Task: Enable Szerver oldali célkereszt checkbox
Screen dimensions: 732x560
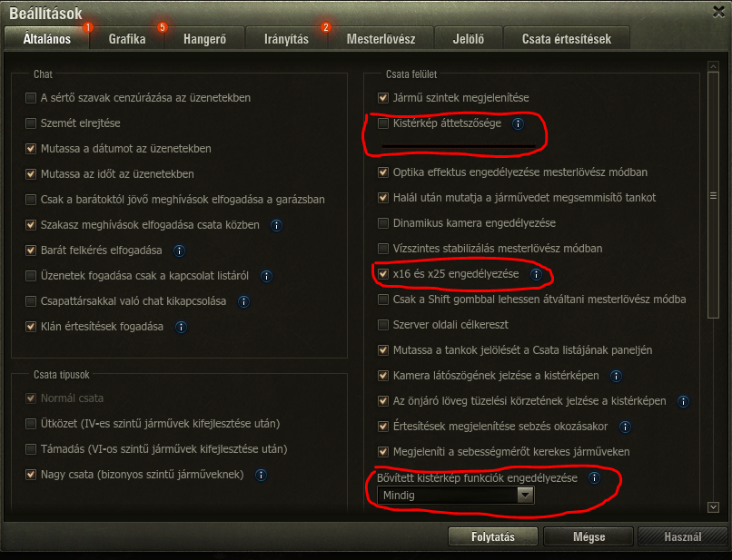Action: pyautogui.click(x=383, y=325)
